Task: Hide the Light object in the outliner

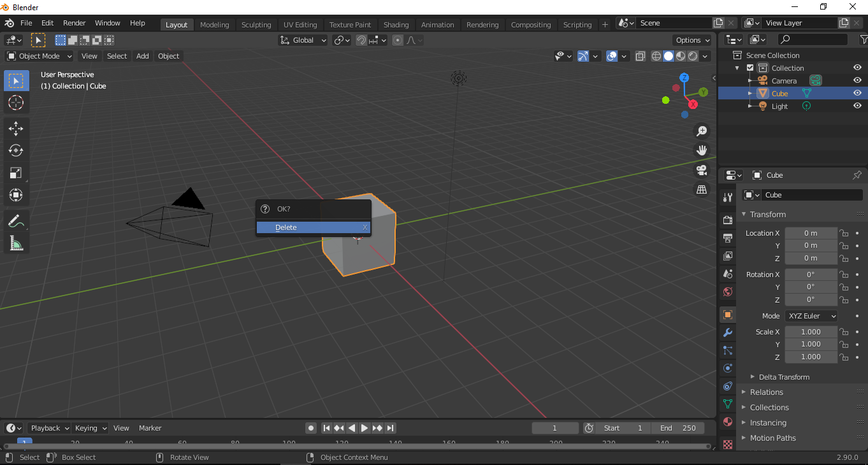Action: click(857, 106)
